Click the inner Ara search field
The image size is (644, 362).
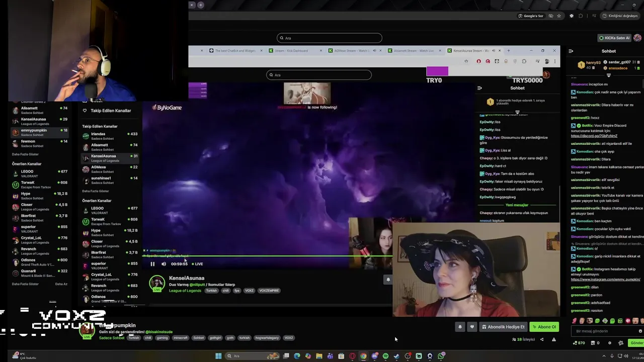pyautogui.click(x=319, y=75)
